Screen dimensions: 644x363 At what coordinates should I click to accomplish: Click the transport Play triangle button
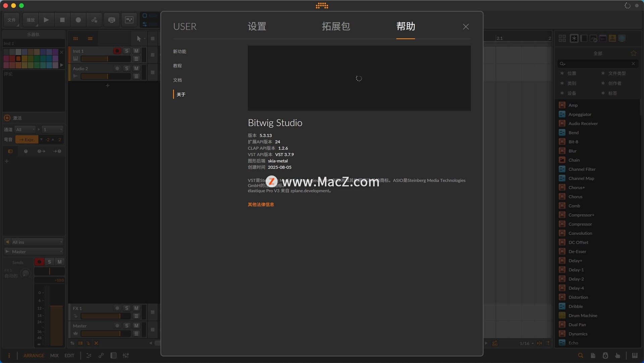coord(46,20)
